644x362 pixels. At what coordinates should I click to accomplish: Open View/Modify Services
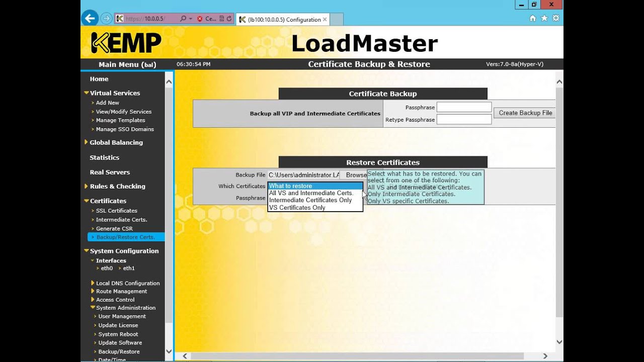click(x=124, y=112)
